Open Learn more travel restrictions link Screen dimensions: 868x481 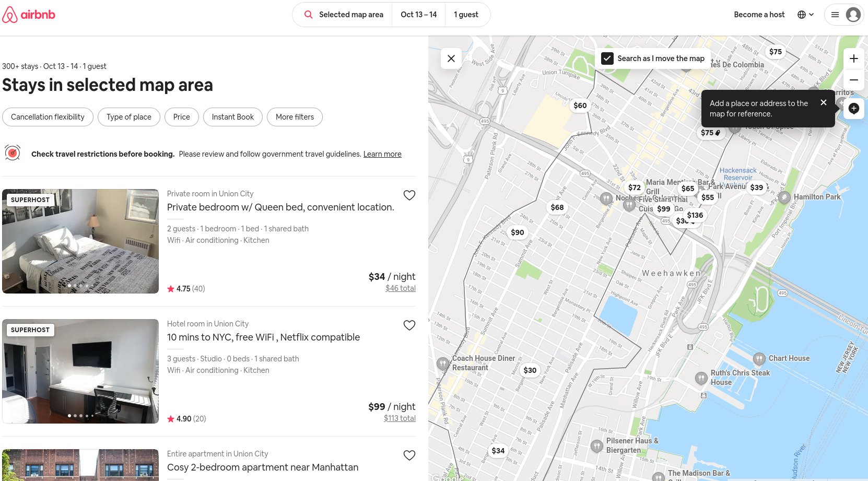pyautogui.click(x=382, y=154)
